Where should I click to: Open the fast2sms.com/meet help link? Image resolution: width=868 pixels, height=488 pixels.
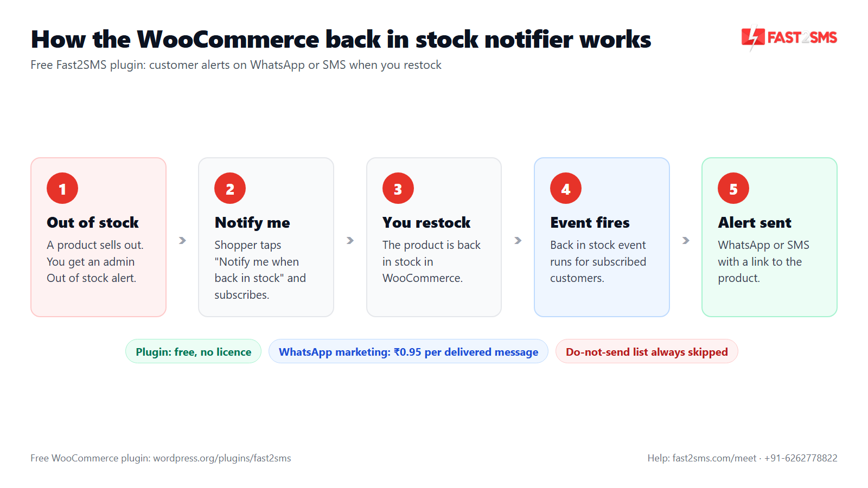714,458
